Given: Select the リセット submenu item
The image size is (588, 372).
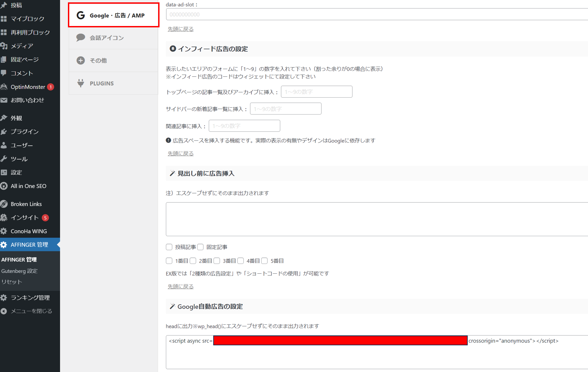Looking at the screenshot, I should point(11,281).
